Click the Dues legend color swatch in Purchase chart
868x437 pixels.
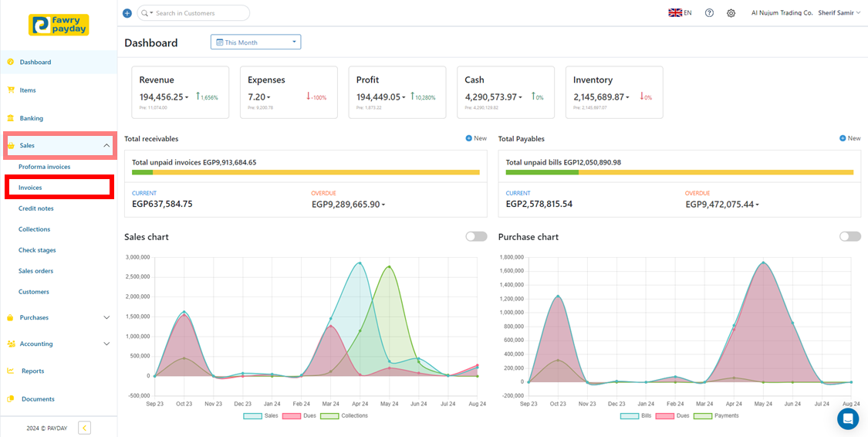pos(667,416)
